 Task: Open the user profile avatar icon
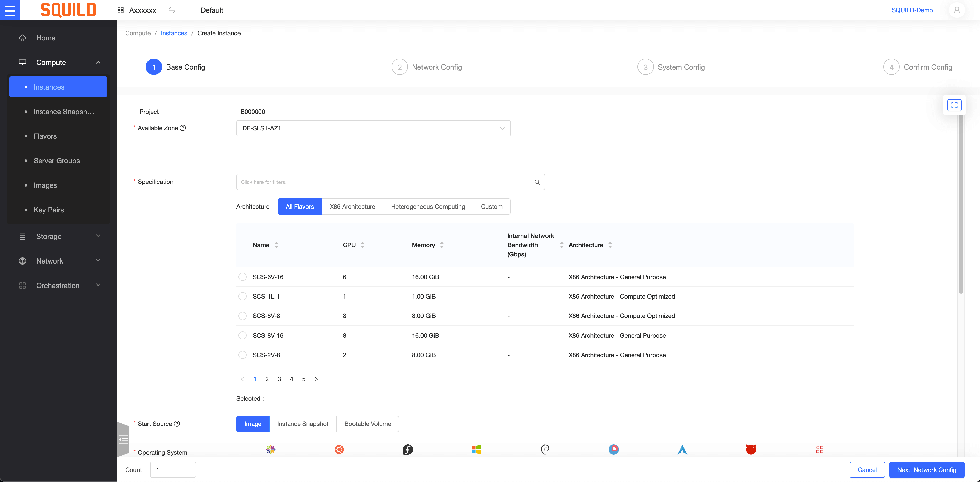tap(956, 10)
